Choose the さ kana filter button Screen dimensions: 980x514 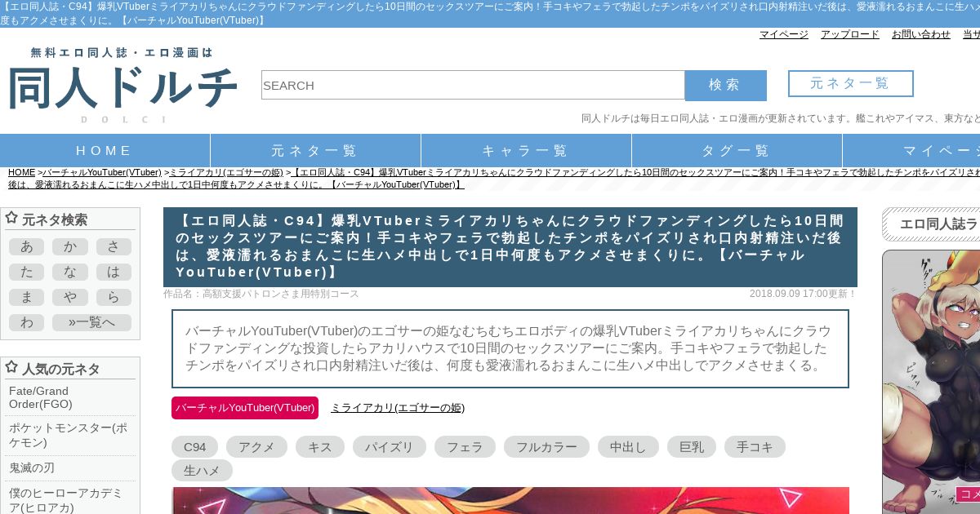coord(114,247)
